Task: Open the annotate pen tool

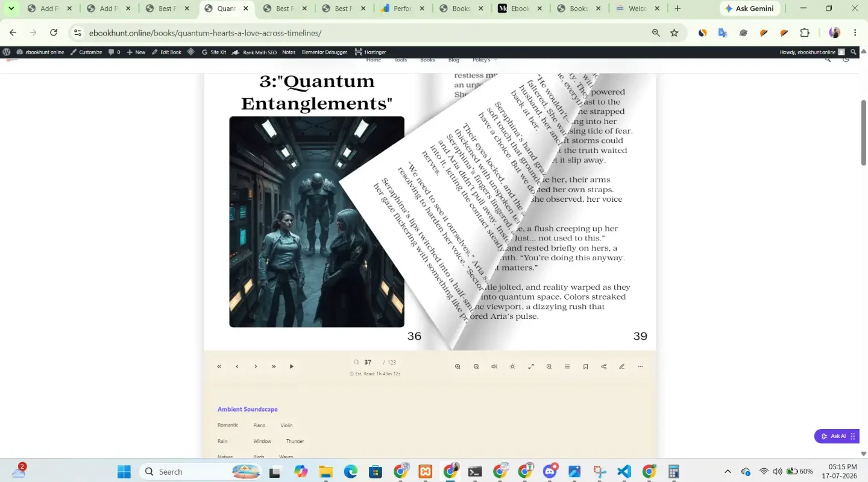Action: [x=622, y=366]
